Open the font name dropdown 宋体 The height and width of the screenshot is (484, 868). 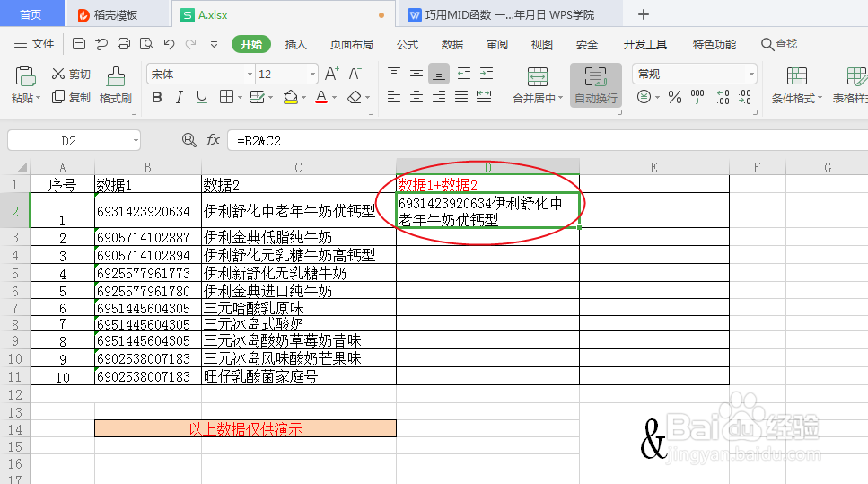[250, 74]
